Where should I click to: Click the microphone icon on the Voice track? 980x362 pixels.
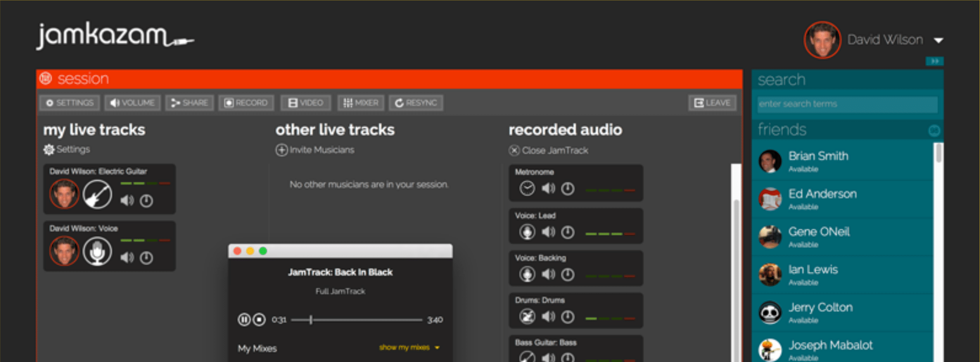tap(98, 251)
